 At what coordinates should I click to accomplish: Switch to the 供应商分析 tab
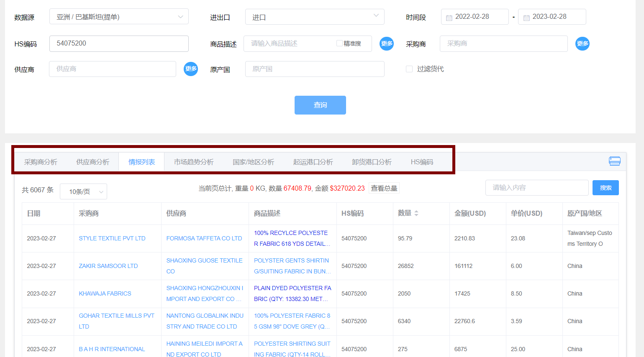[x=92, y=162]
